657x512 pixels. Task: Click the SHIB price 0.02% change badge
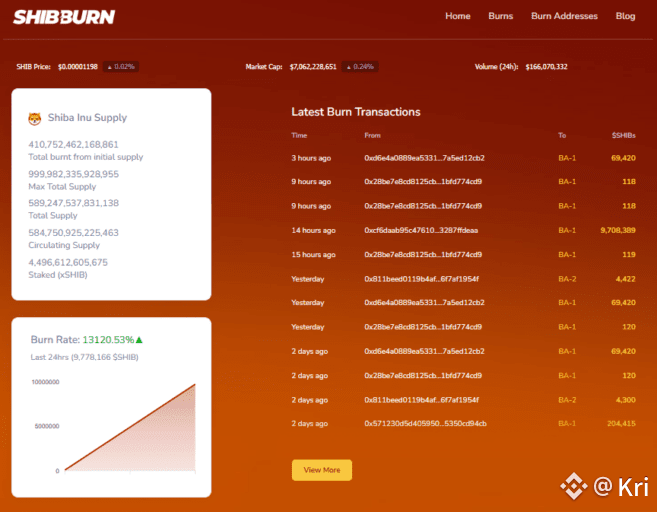pos(121,67)
